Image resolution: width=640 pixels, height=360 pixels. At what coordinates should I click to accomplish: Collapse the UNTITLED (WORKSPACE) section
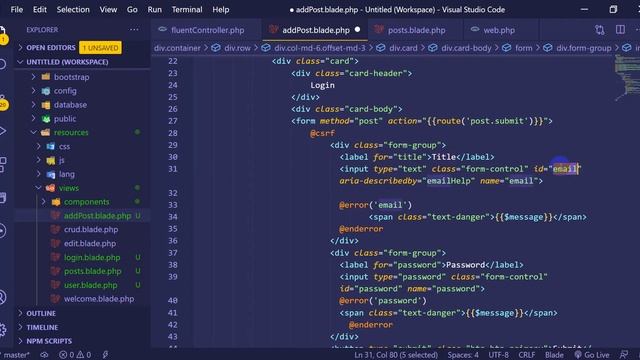[x=67, y=62]
